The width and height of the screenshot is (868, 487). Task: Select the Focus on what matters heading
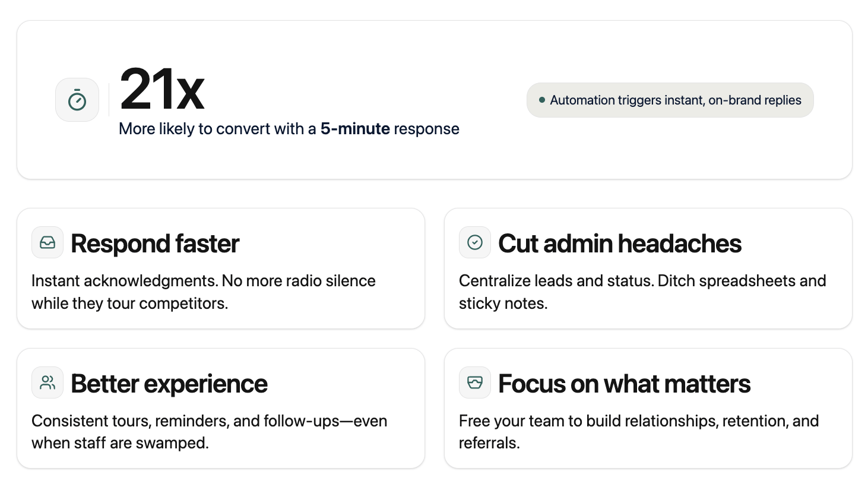click(x=625, y=384)
